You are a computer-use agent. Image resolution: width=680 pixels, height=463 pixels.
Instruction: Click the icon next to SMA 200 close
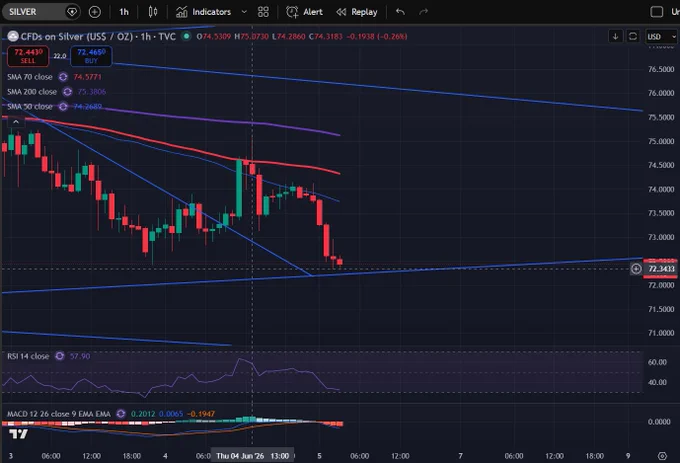(67, 91)
